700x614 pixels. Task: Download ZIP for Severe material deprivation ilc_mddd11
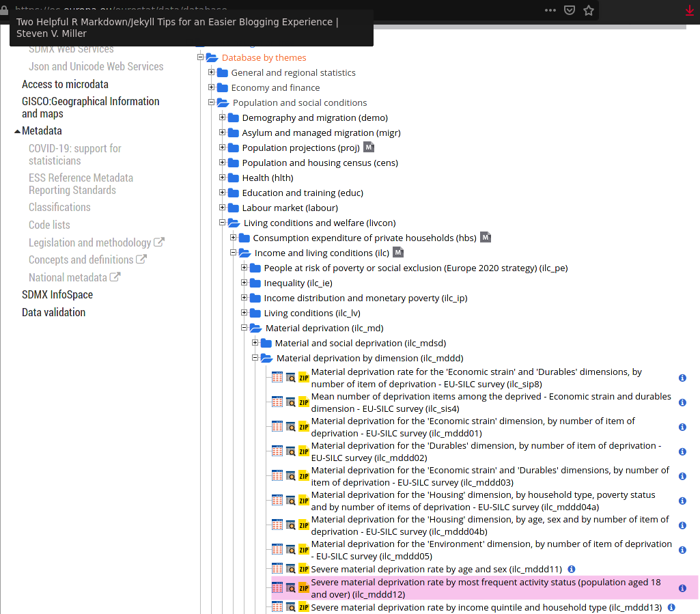point(304,569)
